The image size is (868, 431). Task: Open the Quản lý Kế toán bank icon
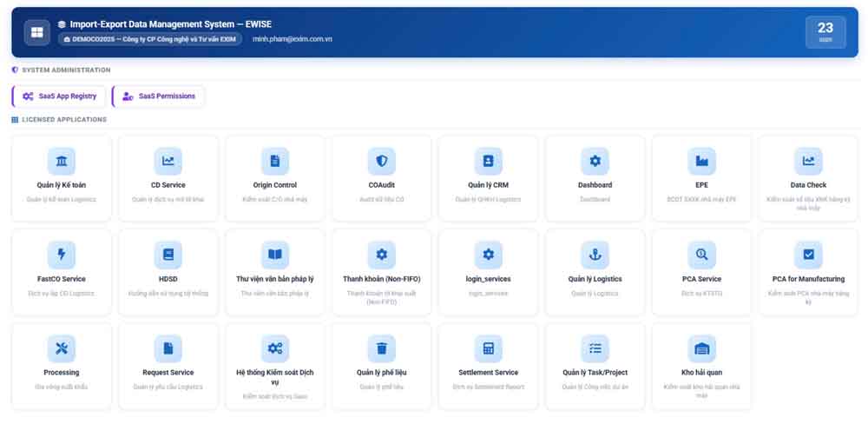(x=62, y=162)
